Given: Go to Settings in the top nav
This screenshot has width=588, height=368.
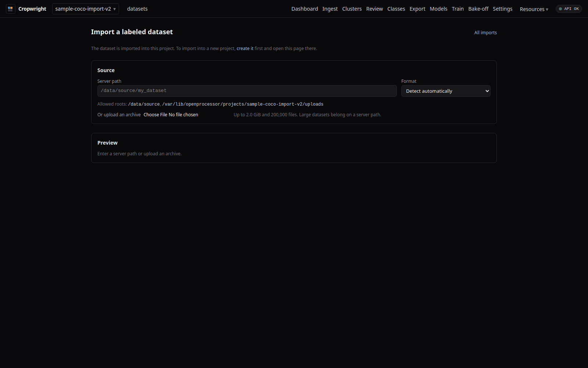Looking at the screenshot, I should [x=502, y=9].
